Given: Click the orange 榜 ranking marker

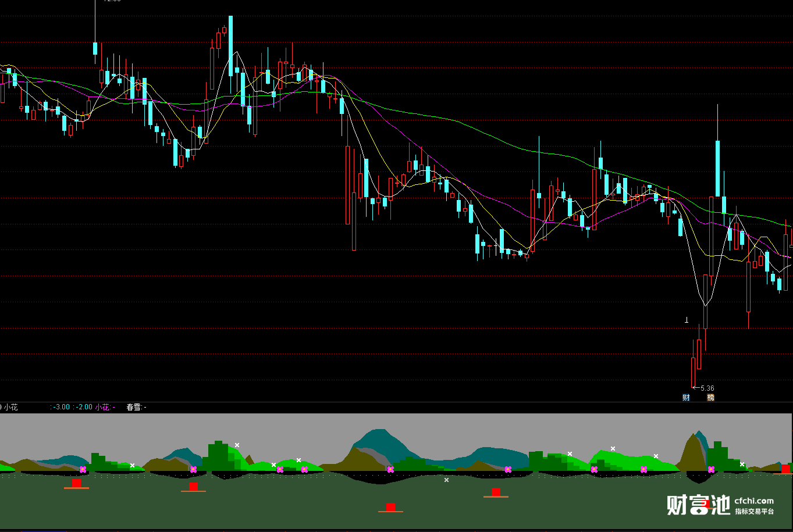Looking at the screenshot, I should 710,398.
